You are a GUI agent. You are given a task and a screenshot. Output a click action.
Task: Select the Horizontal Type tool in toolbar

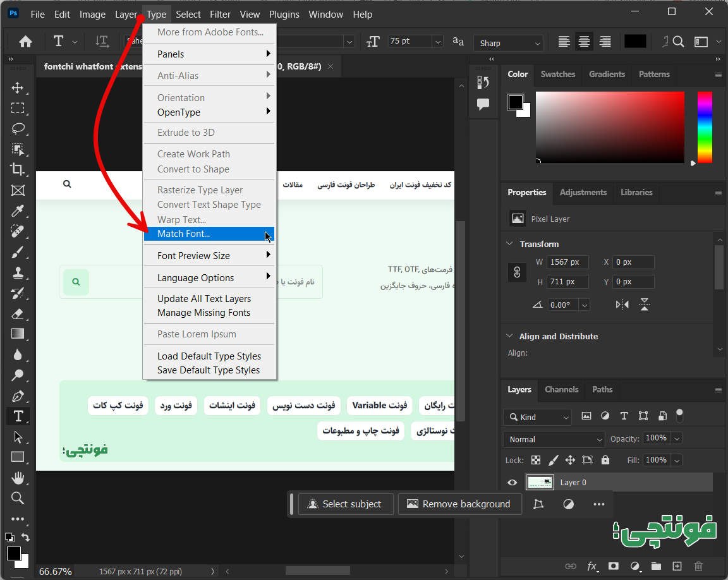click(18, 416)
